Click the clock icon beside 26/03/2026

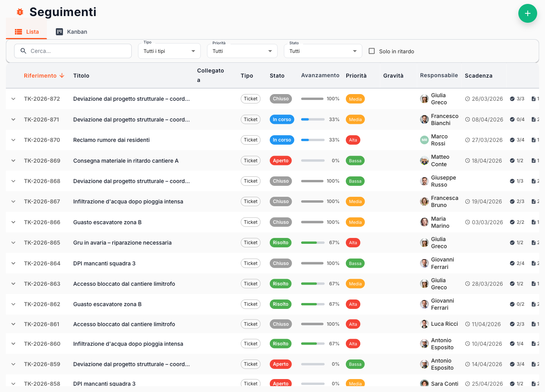click(467, 99)
